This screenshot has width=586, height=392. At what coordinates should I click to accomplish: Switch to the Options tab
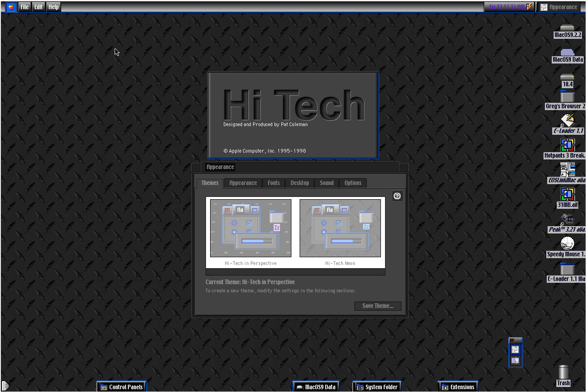point(353,183)
